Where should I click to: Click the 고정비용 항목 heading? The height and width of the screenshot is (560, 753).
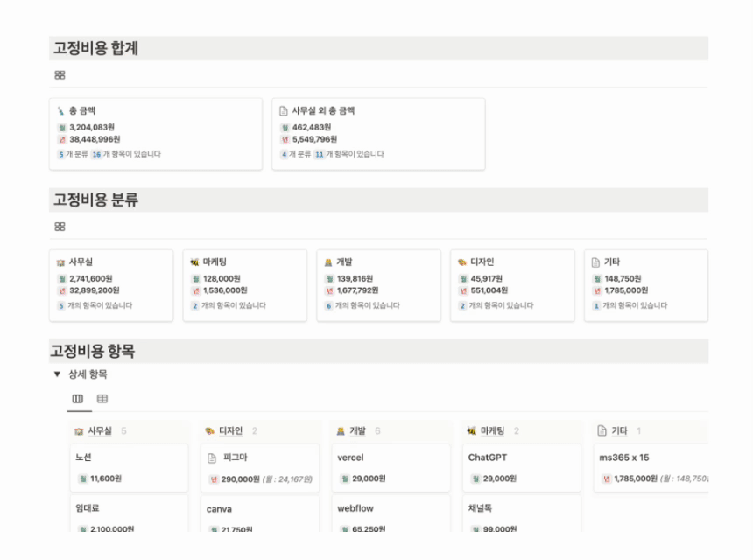92,352
